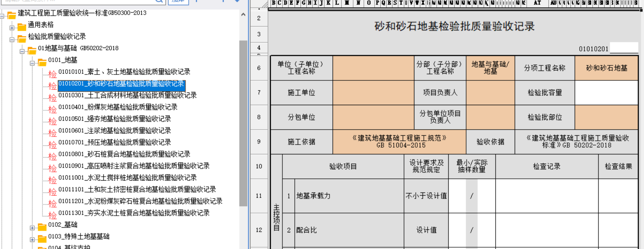Open 01010601 注浆地基检验批 record

pos(114,130)
